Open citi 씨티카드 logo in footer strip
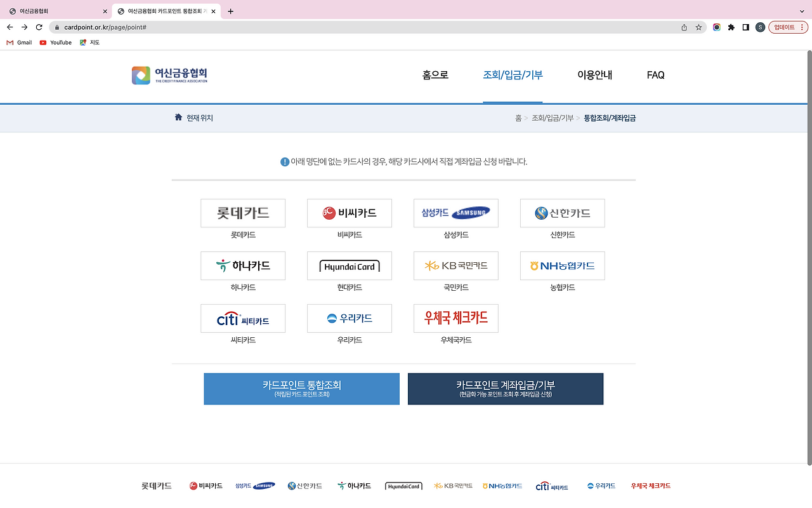The width and height of the screenshot is (812, 508). (x=552, y=486)
